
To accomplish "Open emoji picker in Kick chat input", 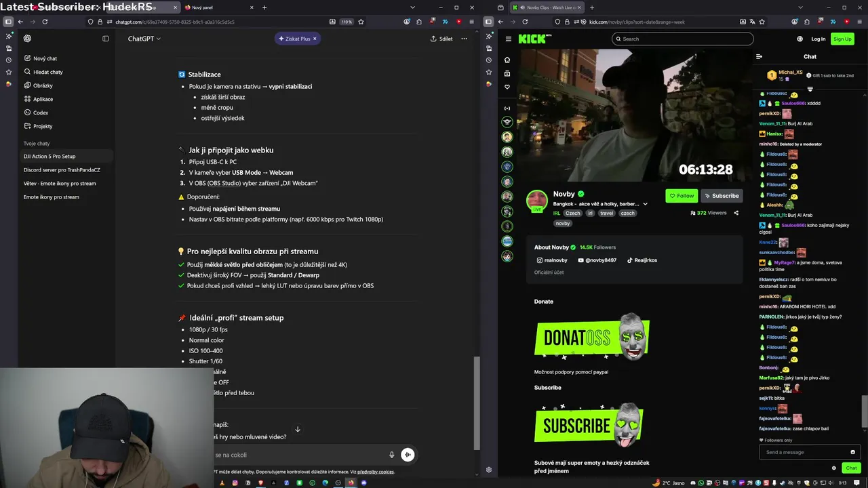I will point(852,452).
